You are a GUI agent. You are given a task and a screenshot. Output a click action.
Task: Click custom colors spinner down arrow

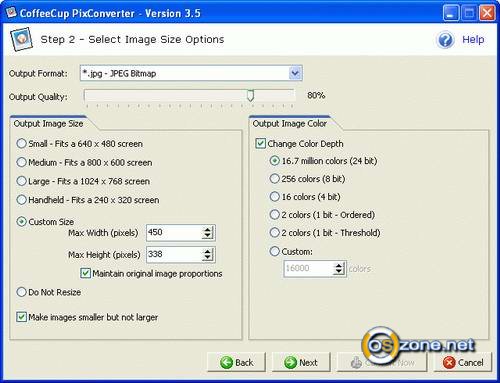pos(339,271)
